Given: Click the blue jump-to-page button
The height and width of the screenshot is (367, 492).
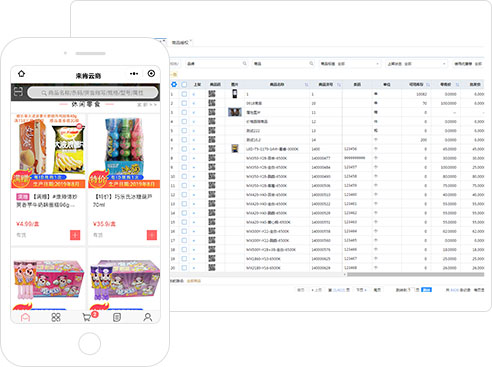Looking at the screenshot, I should click(x=426, y=290).
